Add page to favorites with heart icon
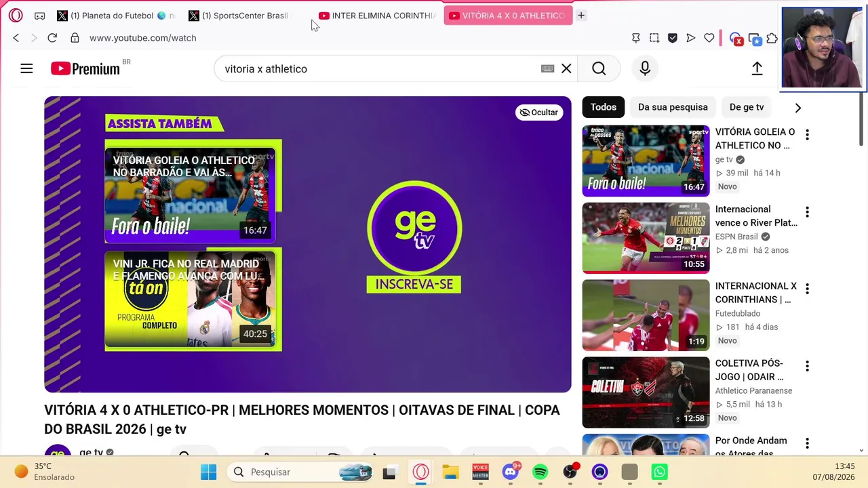868x488 pixels. pyautogui.click(x=709, y=38)
